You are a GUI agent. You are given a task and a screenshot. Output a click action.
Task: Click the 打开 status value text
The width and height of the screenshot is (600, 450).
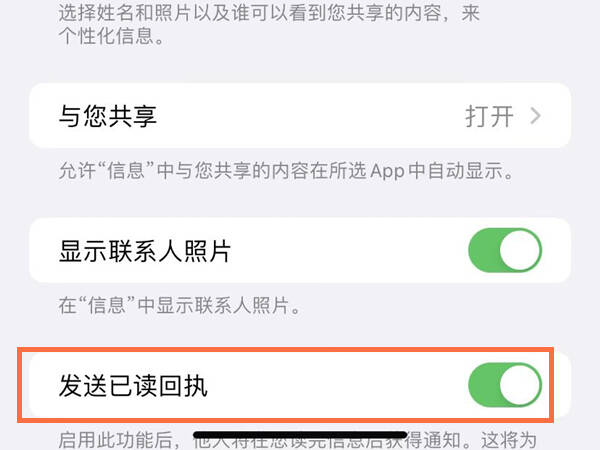(x=489, y=116)
